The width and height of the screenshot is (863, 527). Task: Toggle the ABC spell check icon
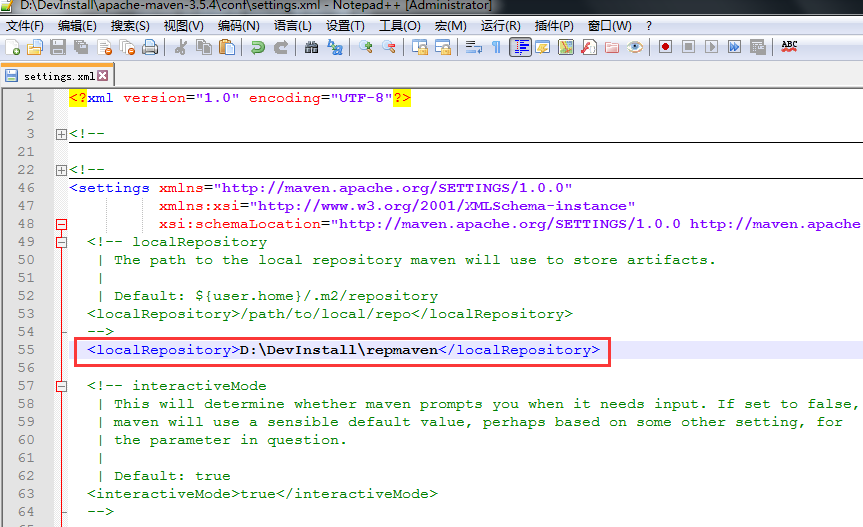click(x=789, y=47)
